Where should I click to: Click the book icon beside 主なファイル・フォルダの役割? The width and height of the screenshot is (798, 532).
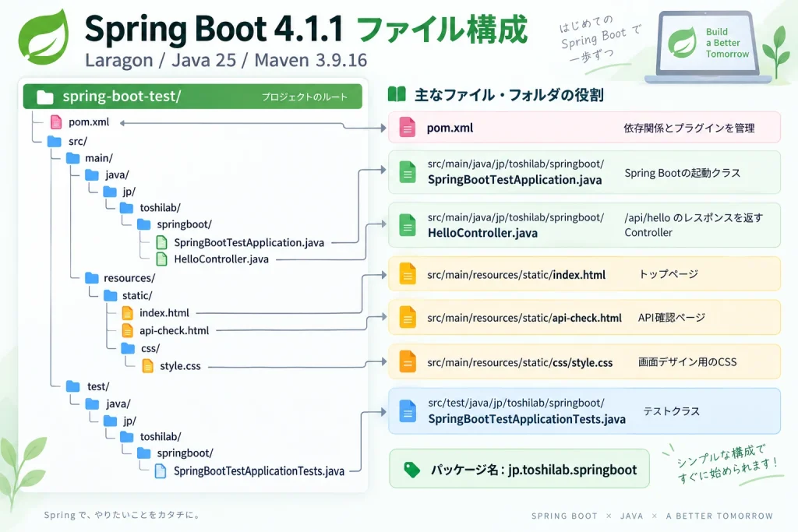[x=397, y=94]
